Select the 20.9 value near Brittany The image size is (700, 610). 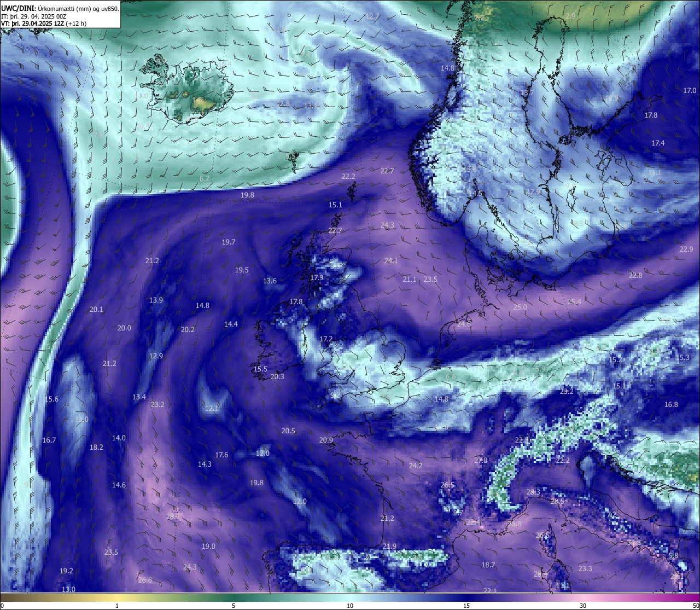tap(326, 440)
